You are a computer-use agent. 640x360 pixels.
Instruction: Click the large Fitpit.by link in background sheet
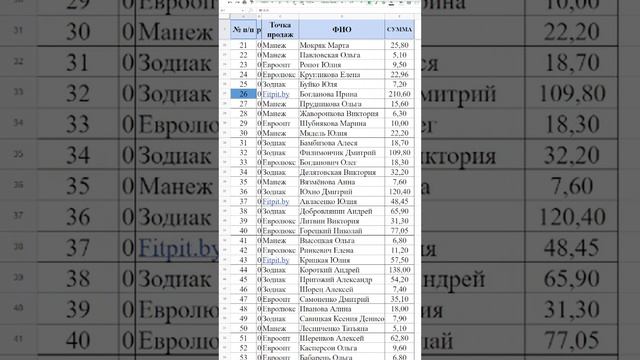point(179,248)
